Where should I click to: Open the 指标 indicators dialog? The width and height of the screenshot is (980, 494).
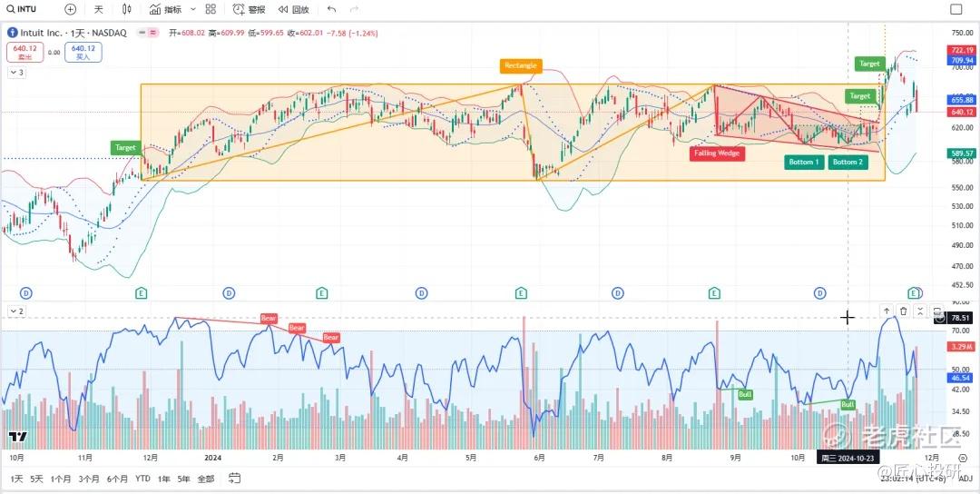(x=166, y=9)
